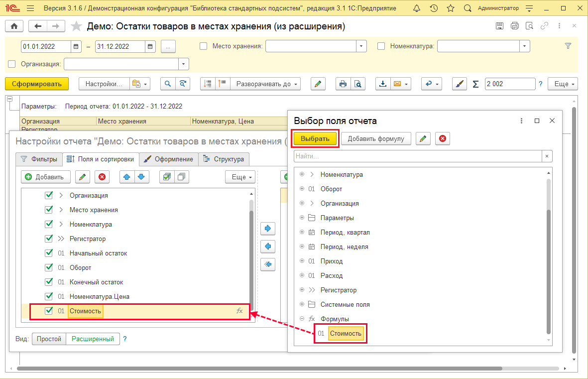Edit formula pencil in field selection dialog
The height and width of the screenshot is (379, 588).
(423, 138)
